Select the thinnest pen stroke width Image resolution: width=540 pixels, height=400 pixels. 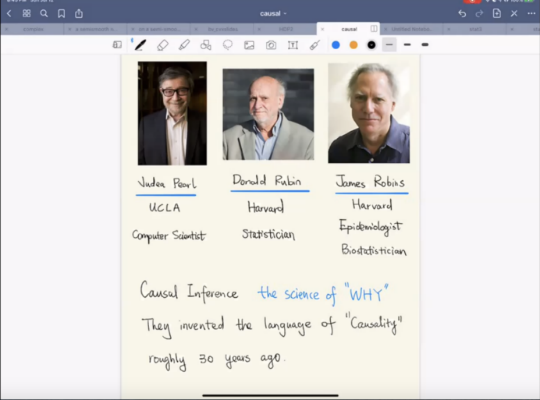pos(389,44)
